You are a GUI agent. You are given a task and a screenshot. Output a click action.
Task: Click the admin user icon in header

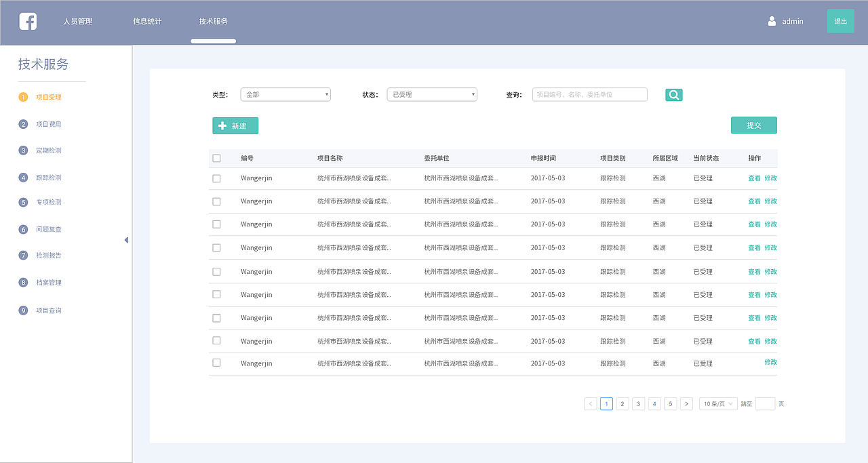772,21
